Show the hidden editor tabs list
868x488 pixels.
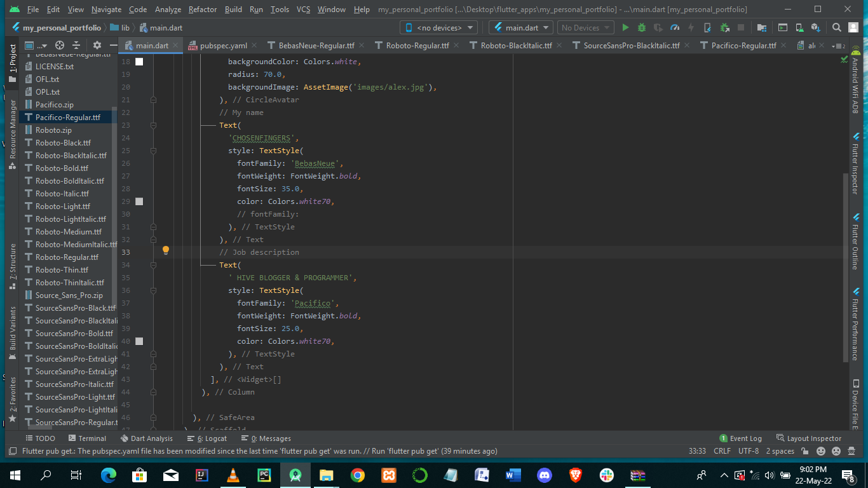coord(839,46)
